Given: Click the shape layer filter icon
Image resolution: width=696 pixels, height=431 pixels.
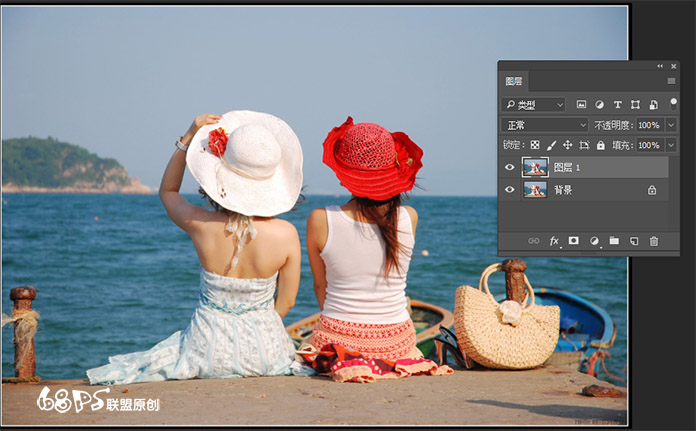Looking at the screenshot, I should coord(635,104).
